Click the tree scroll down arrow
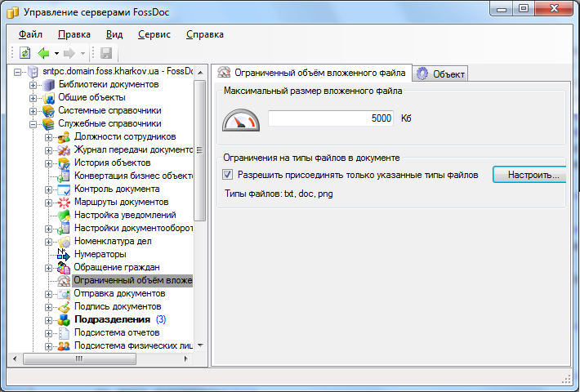This screenshot has height=392, width=580. 200,345
